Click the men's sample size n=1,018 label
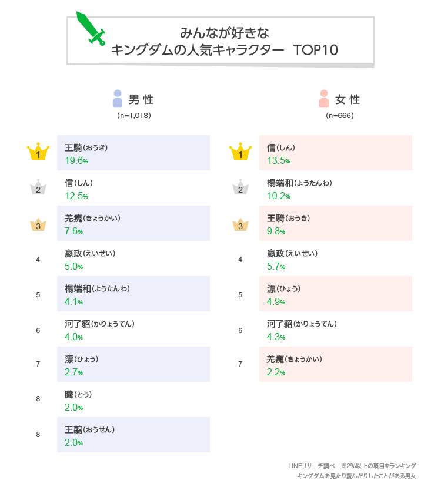 click(x=134, y=115)
